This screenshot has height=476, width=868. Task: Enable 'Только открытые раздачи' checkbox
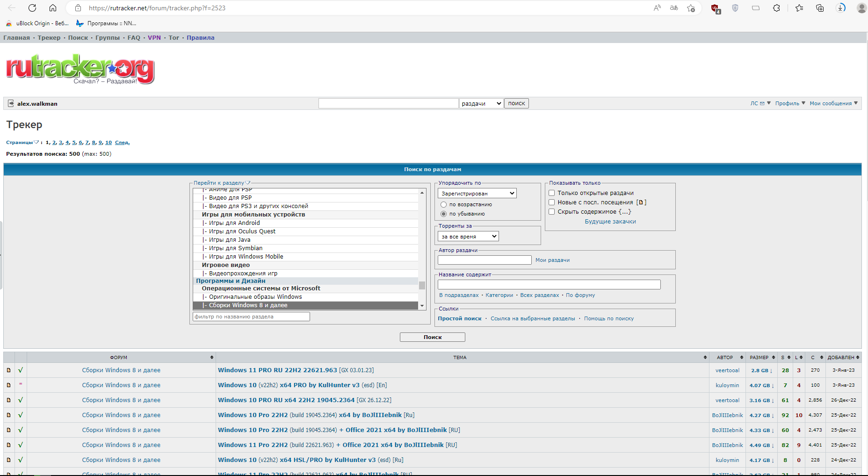[x=552, y=193]
